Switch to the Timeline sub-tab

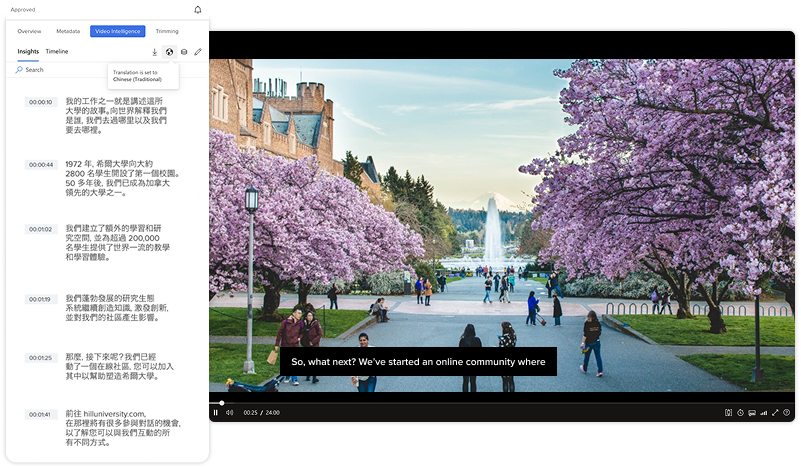tap(57, 52)
